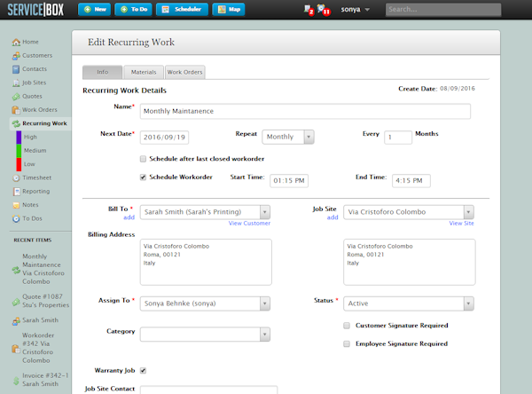Click the Recurring Work arrows icon

click(x=16, y=123)
